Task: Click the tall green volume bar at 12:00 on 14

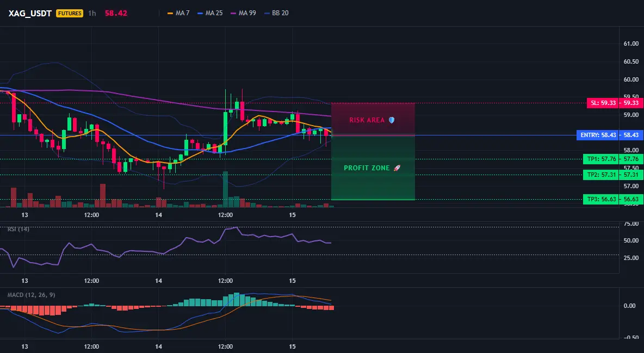Action: [x=225, y=189]
